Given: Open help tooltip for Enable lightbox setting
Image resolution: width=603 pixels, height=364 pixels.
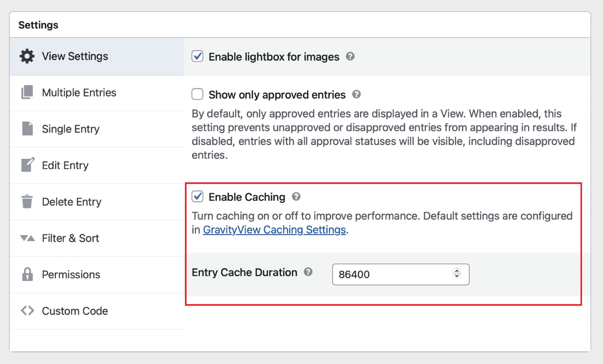Looking at the screenshot, I should pyautogui.click(x=350, y=56).
